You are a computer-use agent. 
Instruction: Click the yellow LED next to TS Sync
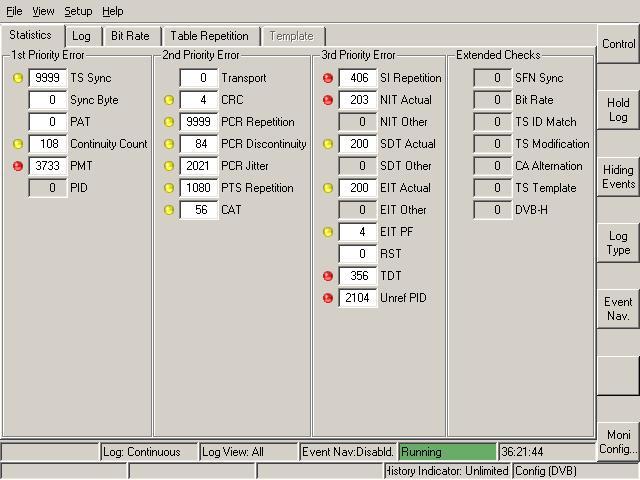(x=18, y=78)
